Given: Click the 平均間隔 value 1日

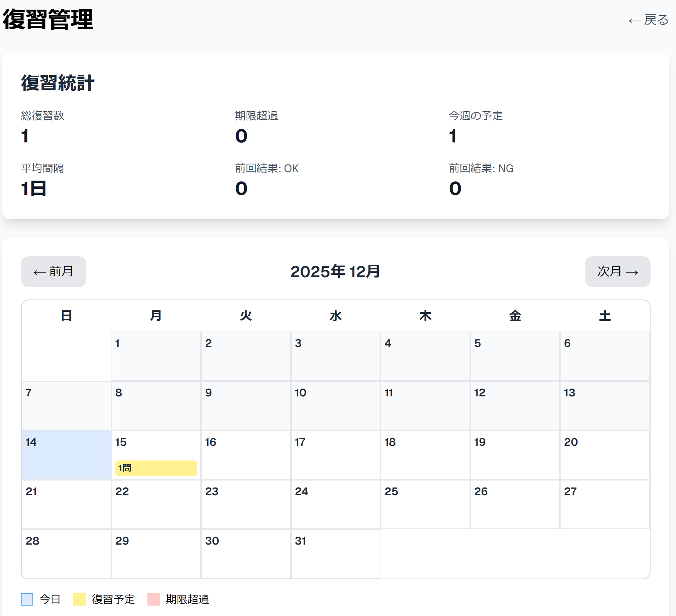Looking at the screenshot, I should [x=34, y=188].
